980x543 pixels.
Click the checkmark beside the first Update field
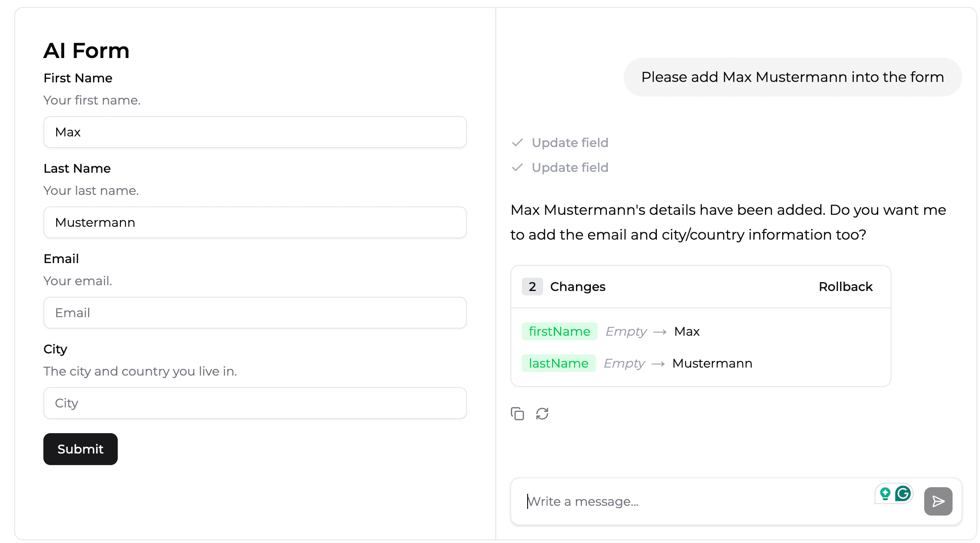click(x=517, y=143)
